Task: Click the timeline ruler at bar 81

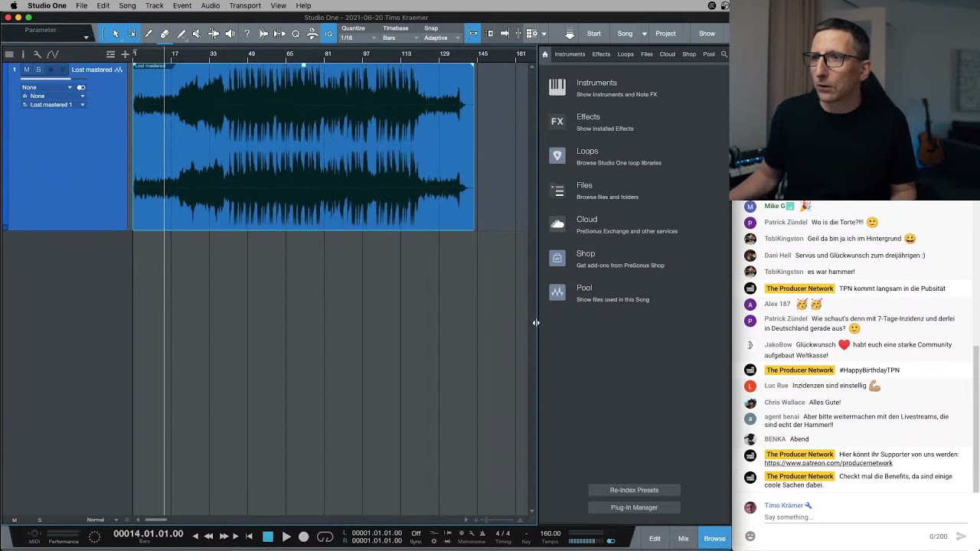Action: [328, 54]
